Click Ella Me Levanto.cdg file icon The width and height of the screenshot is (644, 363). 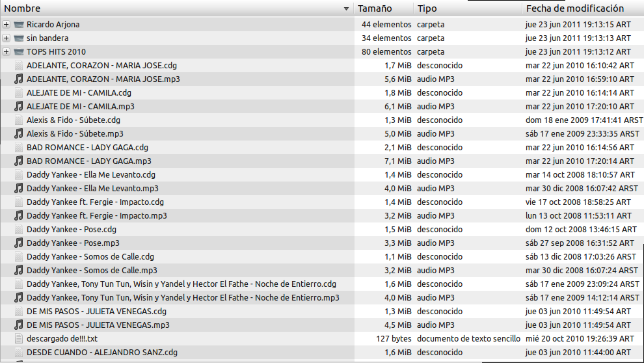[x=18, y=174]
